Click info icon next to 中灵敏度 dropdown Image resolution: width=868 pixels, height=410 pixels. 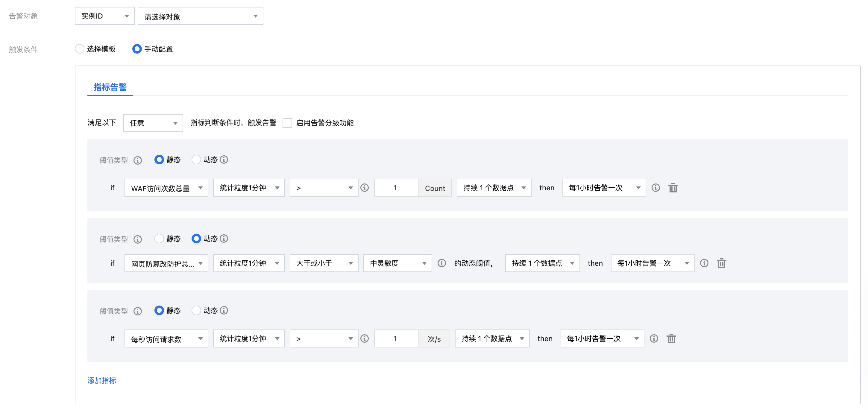click(x=442, y=263)
